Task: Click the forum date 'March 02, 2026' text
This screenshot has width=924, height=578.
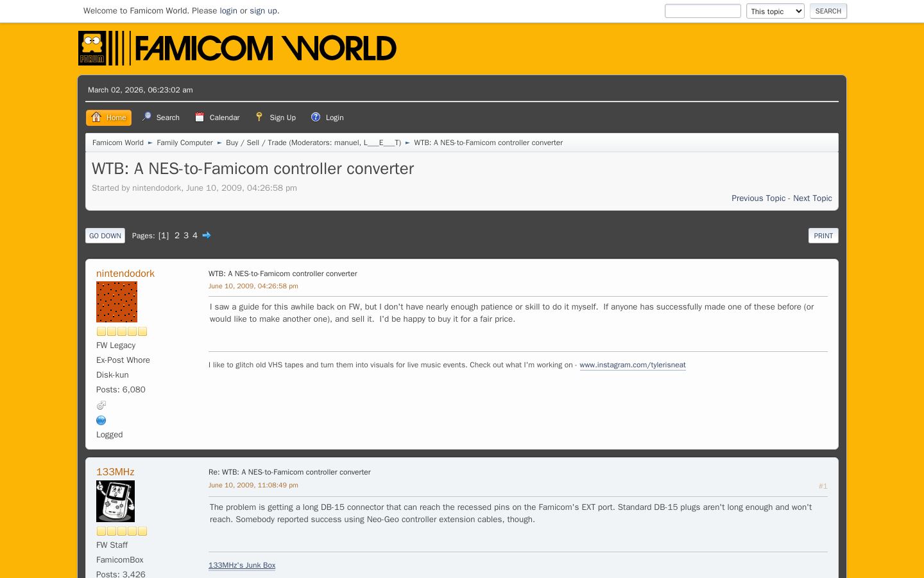Action: [140, 90]
